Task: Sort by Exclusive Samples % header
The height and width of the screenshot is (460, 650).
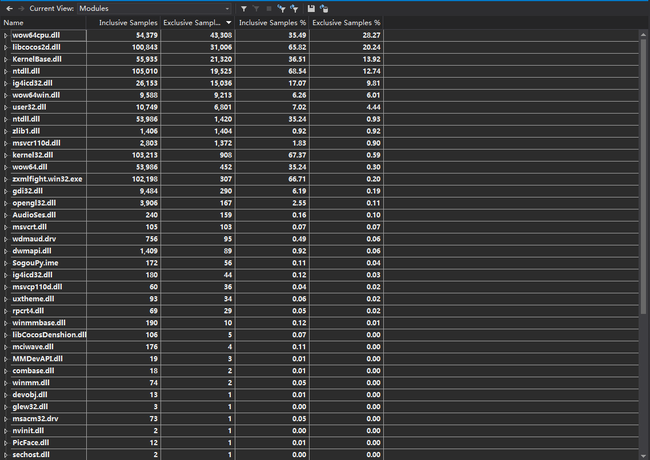Action: [346, 23]
